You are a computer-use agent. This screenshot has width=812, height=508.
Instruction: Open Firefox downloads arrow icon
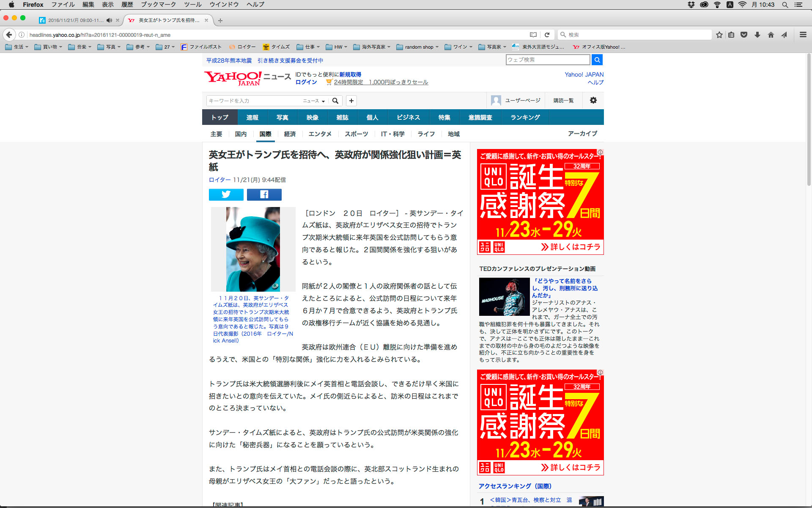pyautogui.click(x=757, y=35)
